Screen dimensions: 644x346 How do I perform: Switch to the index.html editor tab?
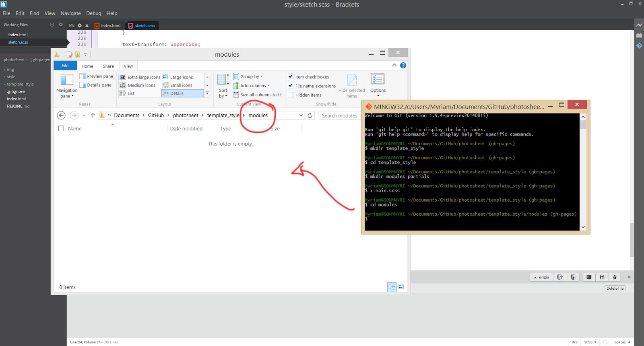pos(108,26)
